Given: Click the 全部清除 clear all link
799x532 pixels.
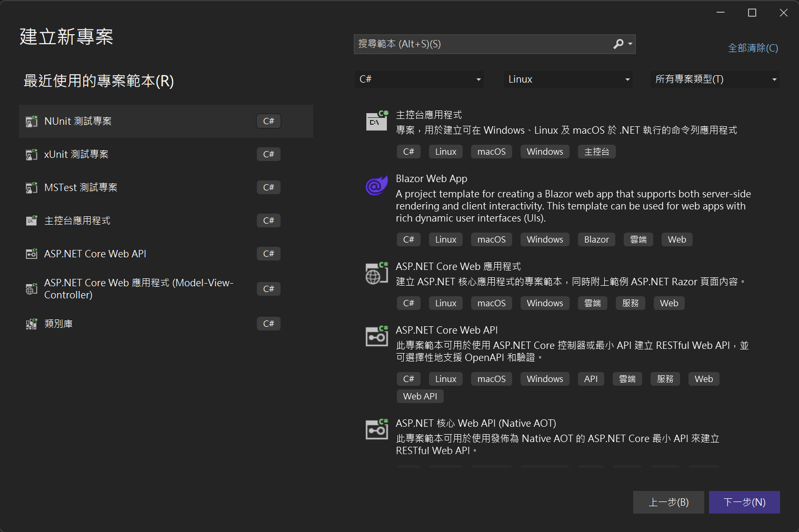Looking at the screenshot, I should (753, 48).
